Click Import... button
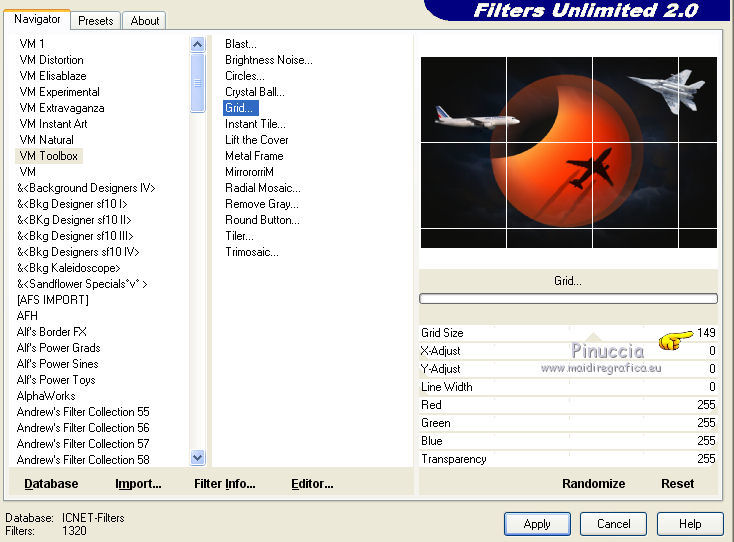Viewport: 734px width, 542px height. point(138,483)
